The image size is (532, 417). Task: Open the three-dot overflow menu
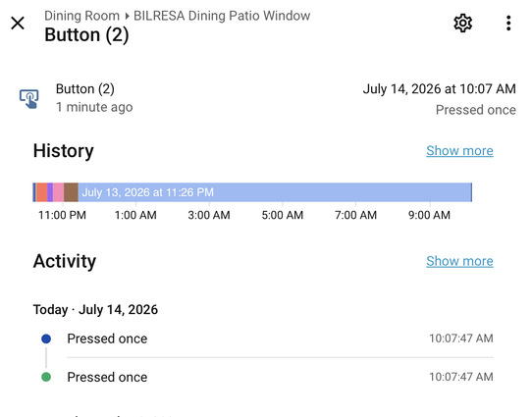pyautogui.click(x=508, y=24)
